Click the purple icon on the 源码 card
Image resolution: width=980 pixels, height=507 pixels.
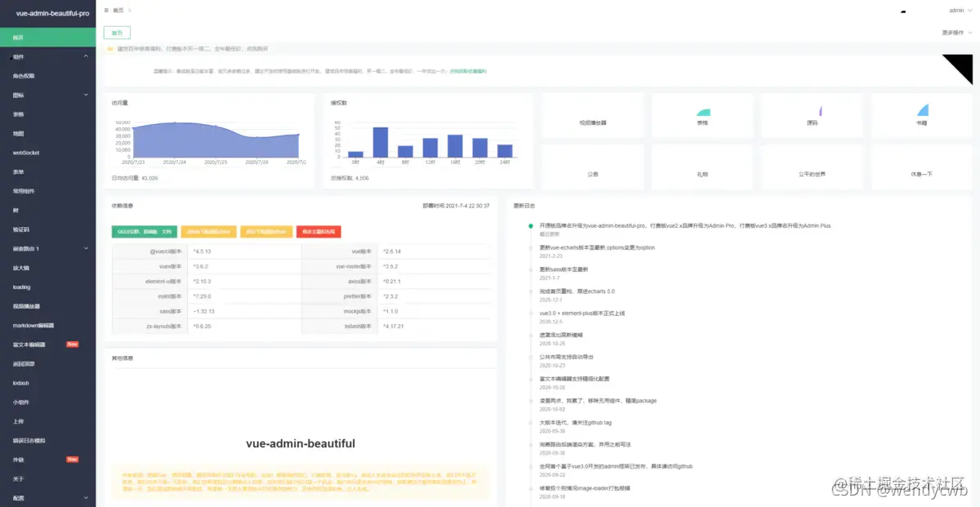pyautogui.click(x=819, y=110)
